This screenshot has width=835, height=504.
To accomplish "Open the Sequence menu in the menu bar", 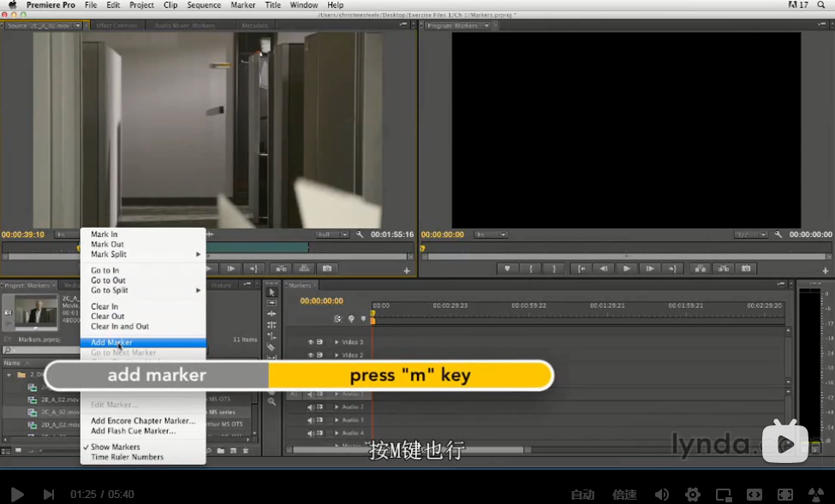I will (x=204, y=5).
